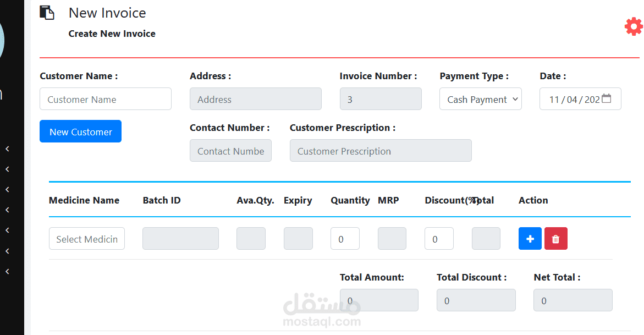The width and height of the screenshot is (644, 335).
Task: Click the Customer Prescription field
Action: (x=381, y=150)
